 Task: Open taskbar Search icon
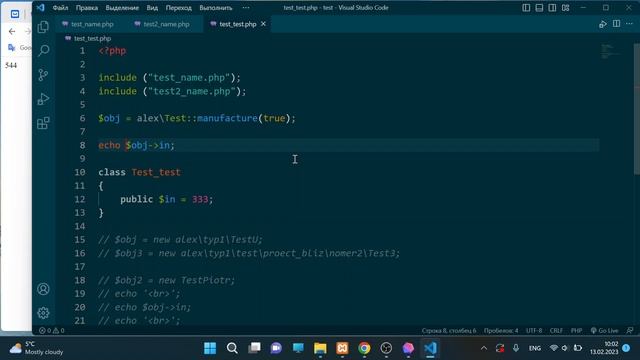232,348
